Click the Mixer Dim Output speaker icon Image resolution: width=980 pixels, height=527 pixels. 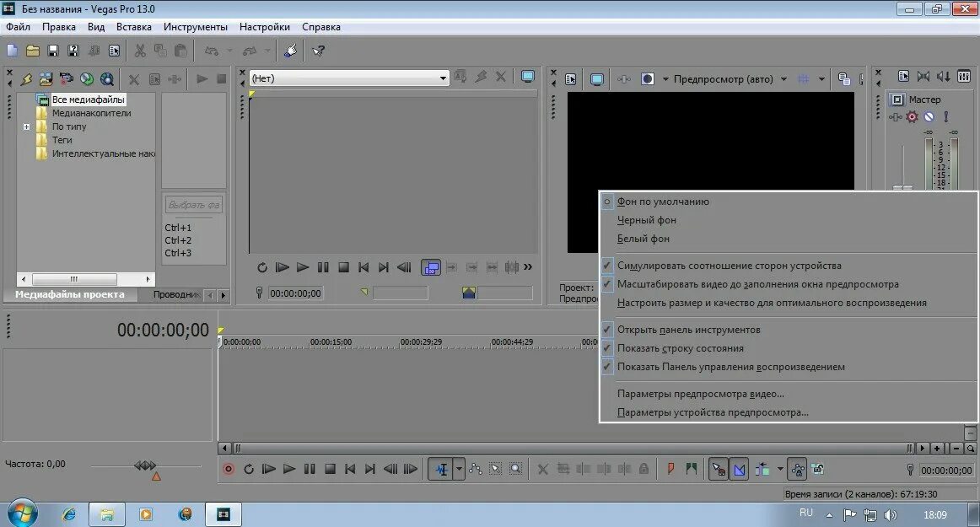944,76
